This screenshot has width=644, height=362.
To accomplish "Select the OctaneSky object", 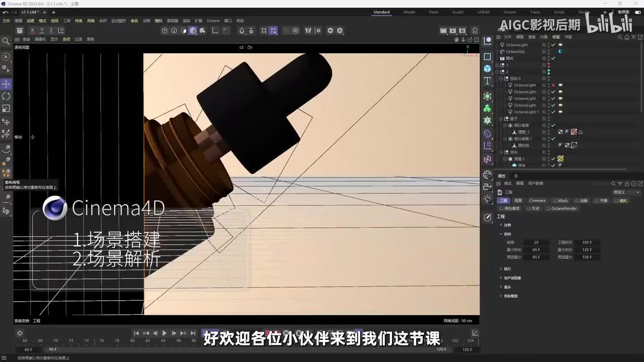I will pyautogui.click(x=515, y=51).
